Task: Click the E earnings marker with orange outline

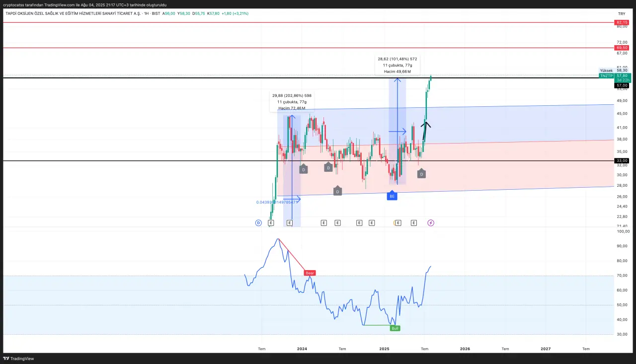Action: click(398, 223)
